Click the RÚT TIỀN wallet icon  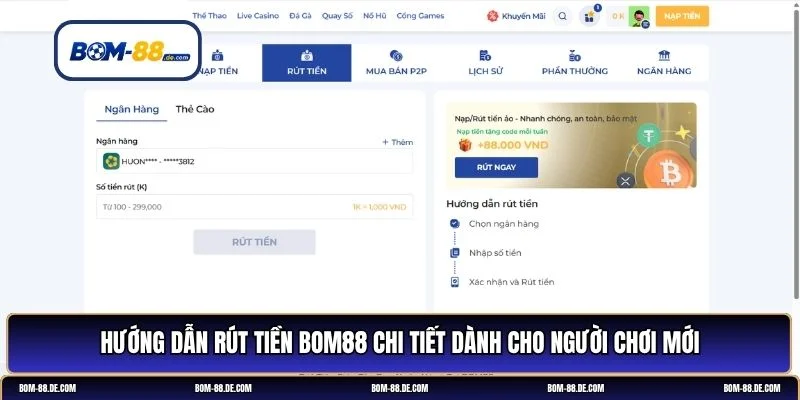click(307, 56)
